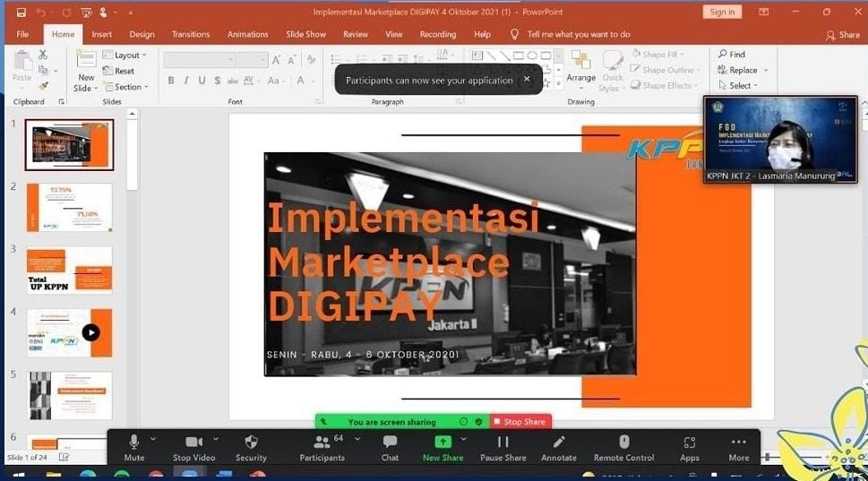Dismiss the participants notification with X

coord(527,79)
